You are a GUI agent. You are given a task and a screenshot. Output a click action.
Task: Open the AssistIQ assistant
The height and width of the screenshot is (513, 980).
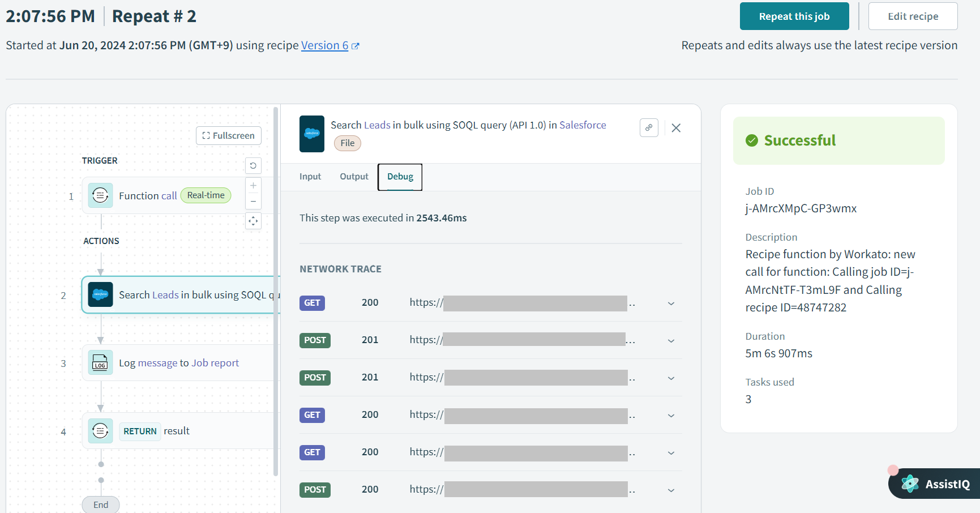[935, 484]
